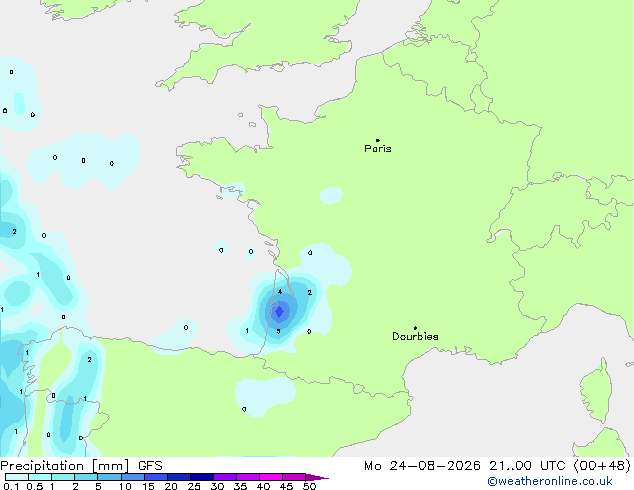The image size is (634, 490).
Task: Open the weatheronline.co.uk credit link
Action: pos(550,481)
